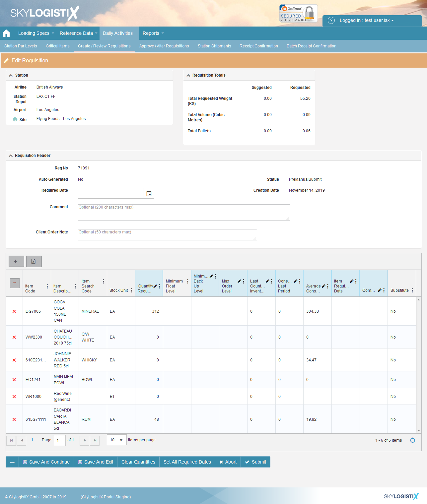Viewport: 427px width, 504px height.
Task: Delete the WR1000 Red Wine row
Action: [x=14, y=397]
